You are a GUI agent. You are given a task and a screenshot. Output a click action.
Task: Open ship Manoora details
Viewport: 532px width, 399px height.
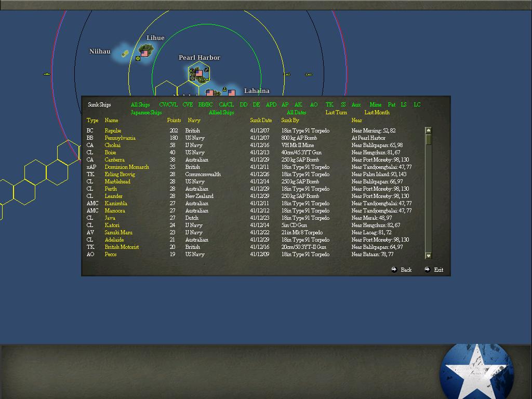tap(115, 211)
